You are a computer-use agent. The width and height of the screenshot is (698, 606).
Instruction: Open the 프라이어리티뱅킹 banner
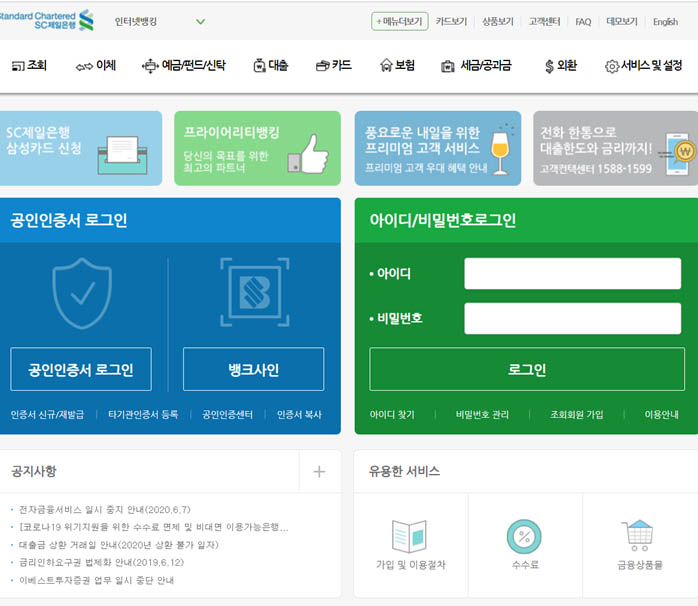pos(257,148)
